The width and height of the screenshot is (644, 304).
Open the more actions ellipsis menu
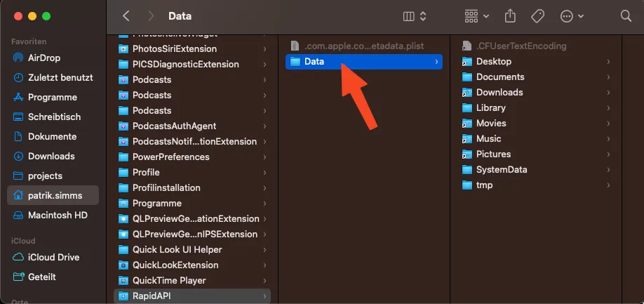click(x=572, y=15)
